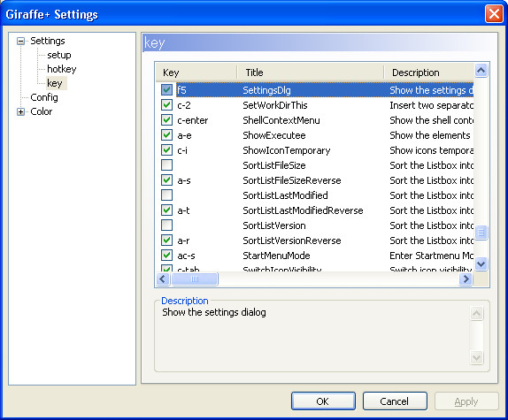Select the SortListVersion row title
Image resolution: width=508 pixels, height=420 pixels.
(274, 225)
